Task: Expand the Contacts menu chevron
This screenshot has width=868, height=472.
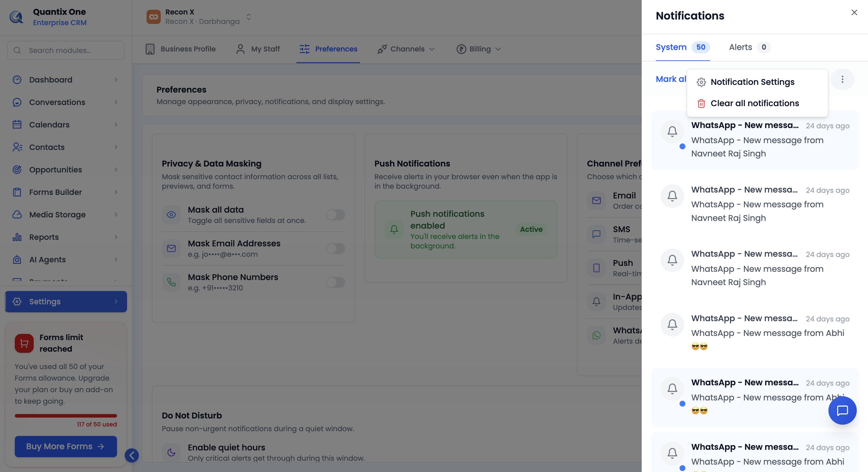Action: [x=116, y=147]
